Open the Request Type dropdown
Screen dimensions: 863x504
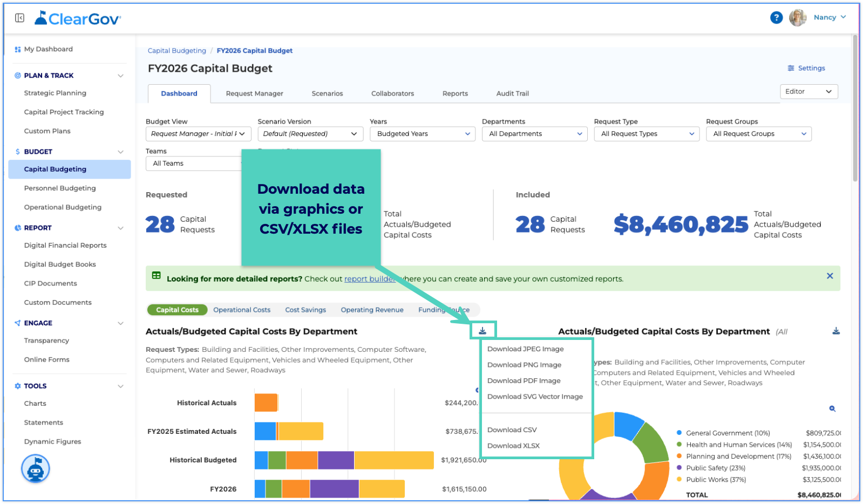tap(647, 134)
